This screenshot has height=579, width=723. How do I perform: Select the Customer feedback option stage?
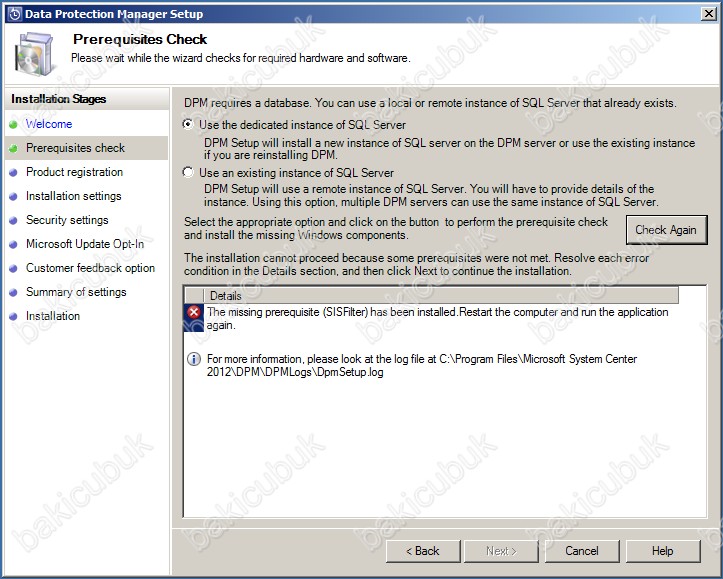(90, 268)
